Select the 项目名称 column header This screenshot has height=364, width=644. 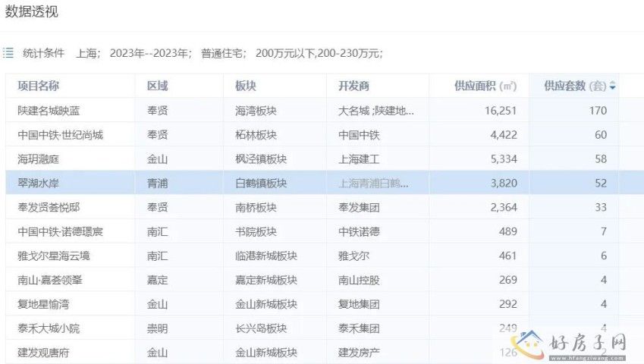click(38, 86)
